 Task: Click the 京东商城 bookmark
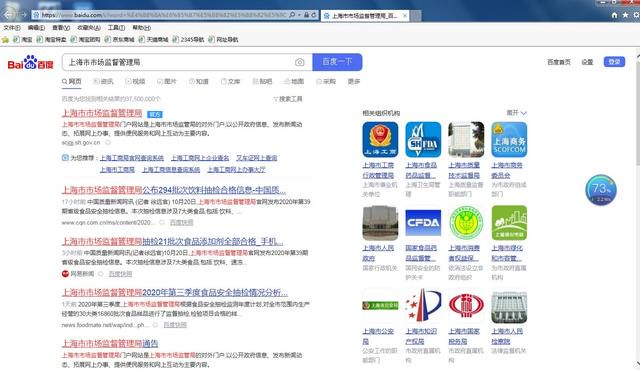point(119,40)
